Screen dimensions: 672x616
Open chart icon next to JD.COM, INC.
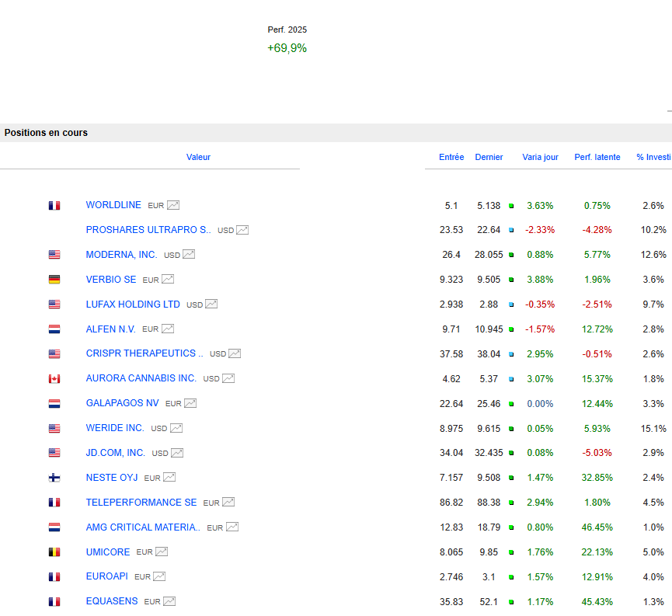[177, 453]
